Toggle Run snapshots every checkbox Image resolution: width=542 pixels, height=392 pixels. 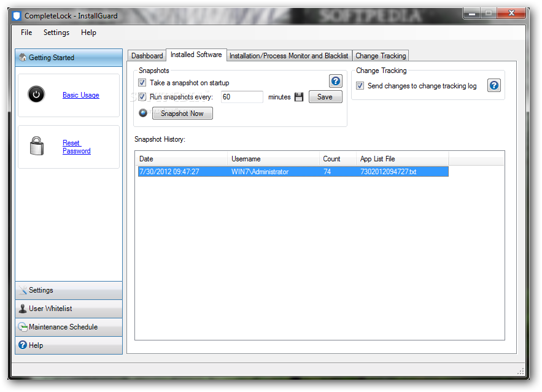142,97
